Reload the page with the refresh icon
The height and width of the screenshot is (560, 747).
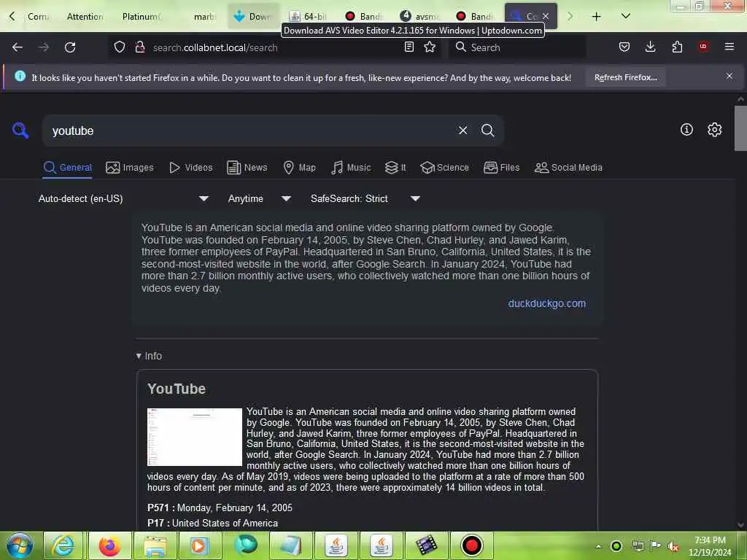(70, 47)
